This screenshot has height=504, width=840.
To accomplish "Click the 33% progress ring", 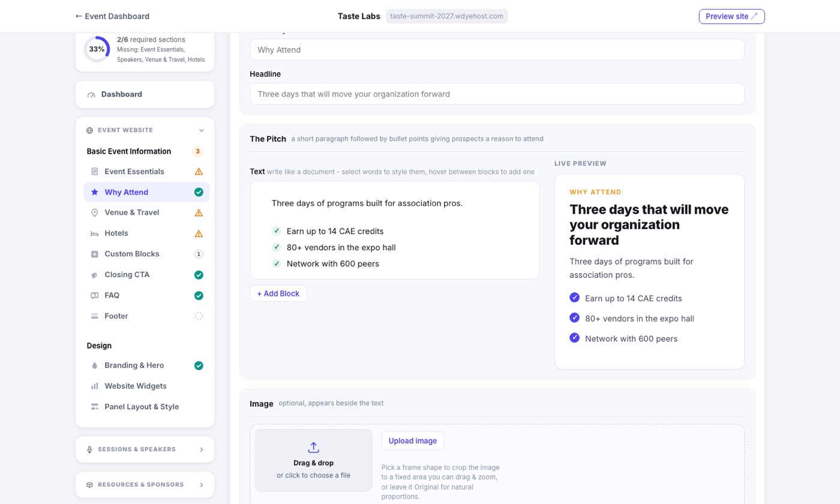I will pyautogui.click(x=97, y=49).
